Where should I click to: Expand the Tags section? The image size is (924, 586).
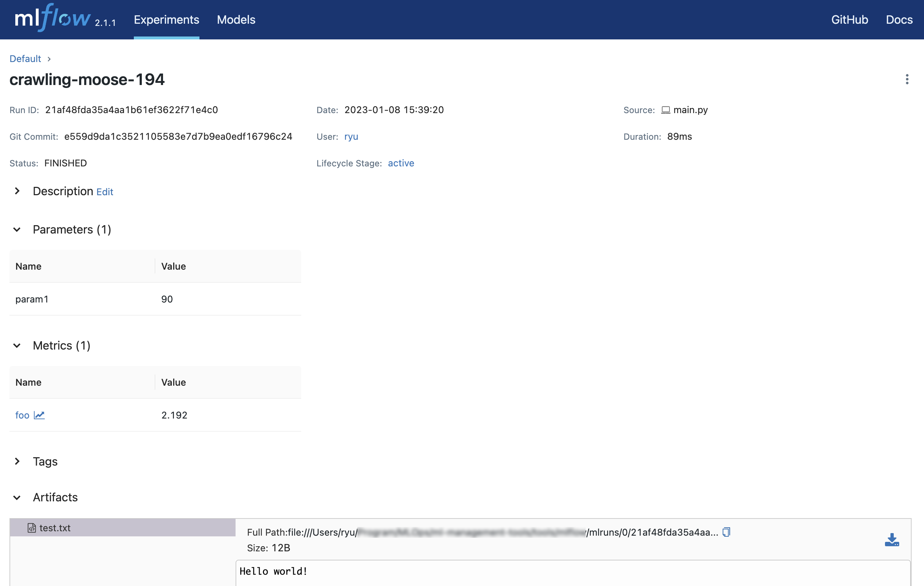[17, 461]
